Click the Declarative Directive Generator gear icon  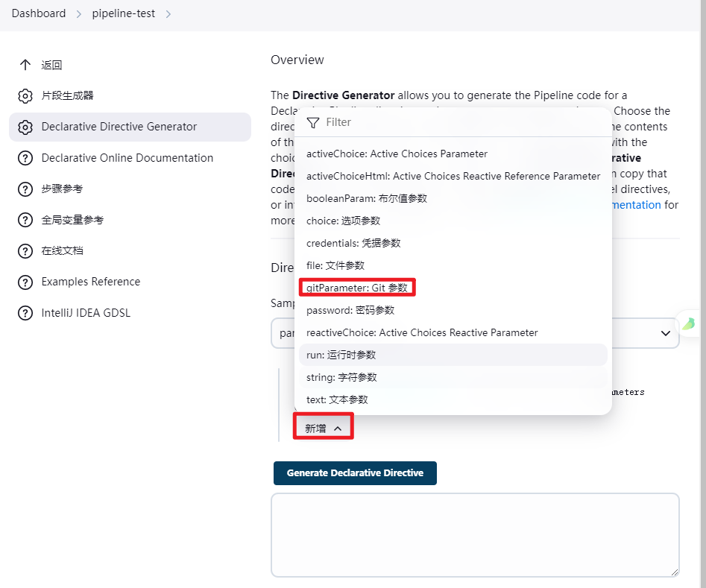(x=25, y=127)
